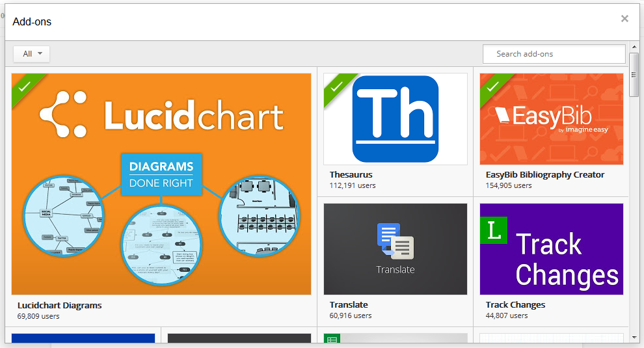
Task: Select the Thesaurus 'Th' icon tile
Action: point(396,119)
